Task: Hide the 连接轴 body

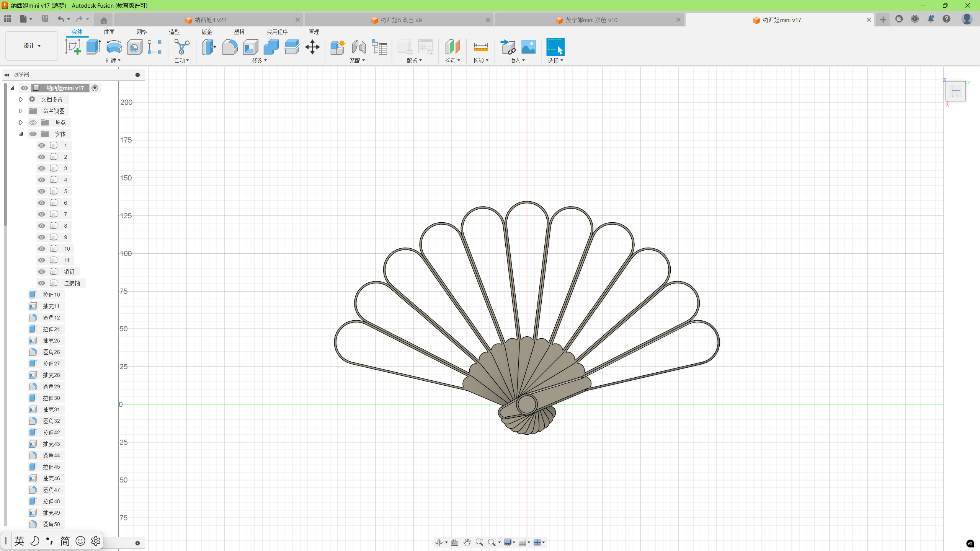Action: tap(42, 283)
